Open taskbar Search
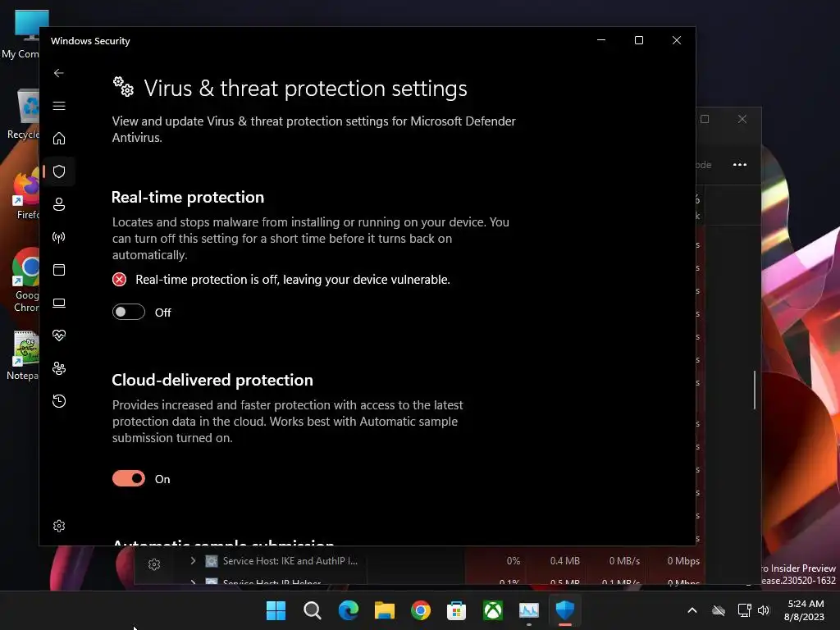Image resolution: width=840 pixels, height=630 pixels. 313,610
